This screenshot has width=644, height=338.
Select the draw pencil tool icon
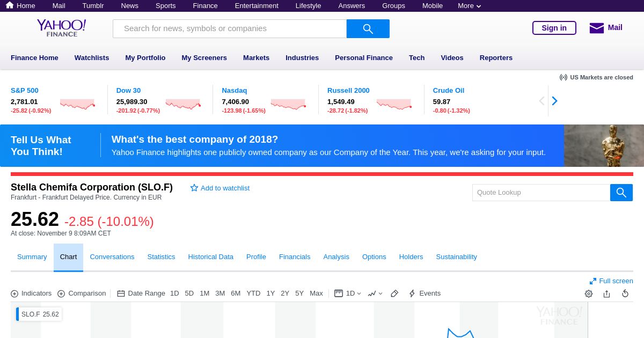tap(394, 293)
